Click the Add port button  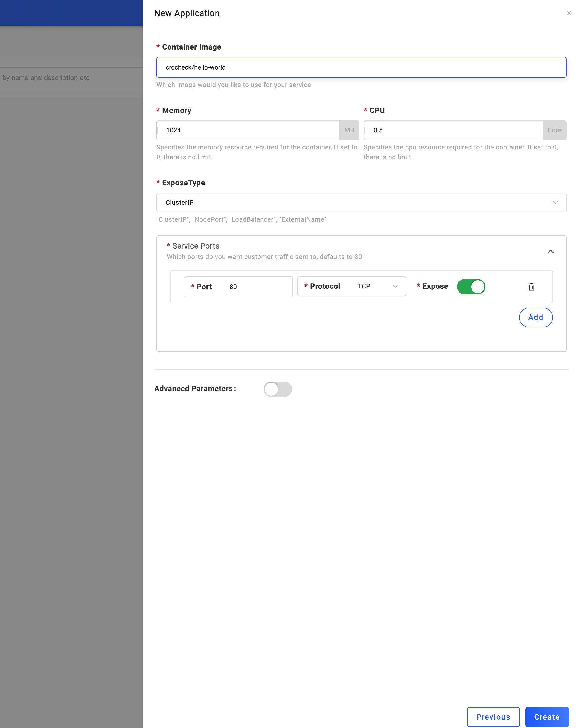[536, 317]
